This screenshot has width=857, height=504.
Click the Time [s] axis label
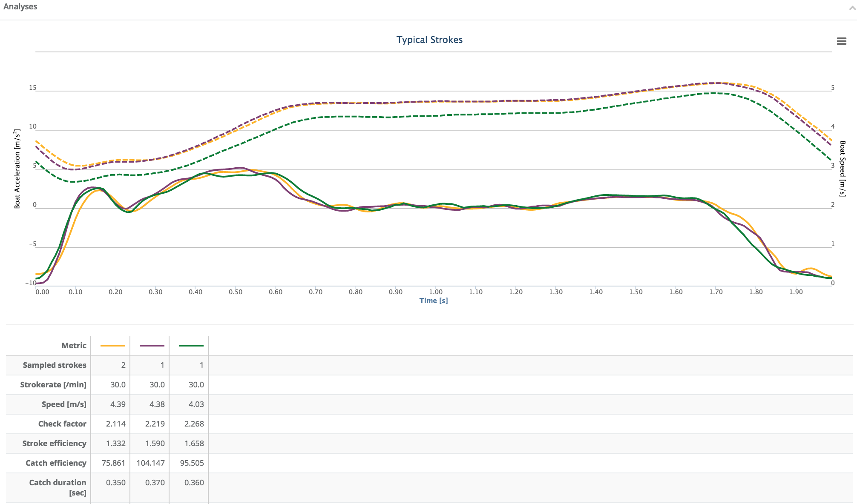pos(433,301)
